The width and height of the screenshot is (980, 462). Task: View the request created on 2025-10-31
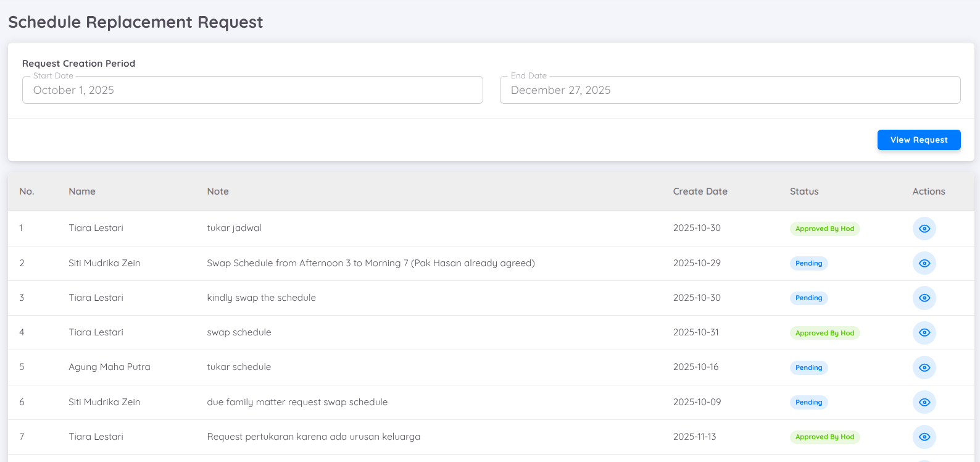pos(924,332)
